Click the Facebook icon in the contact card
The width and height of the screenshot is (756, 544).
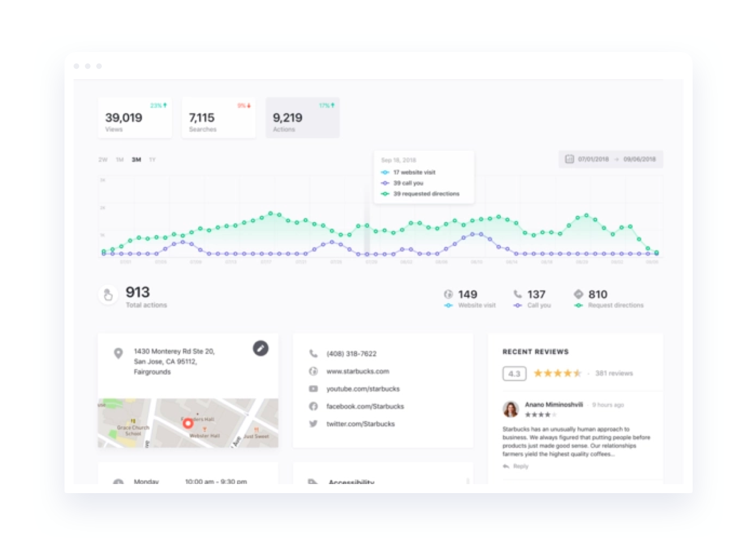[313, 406]
